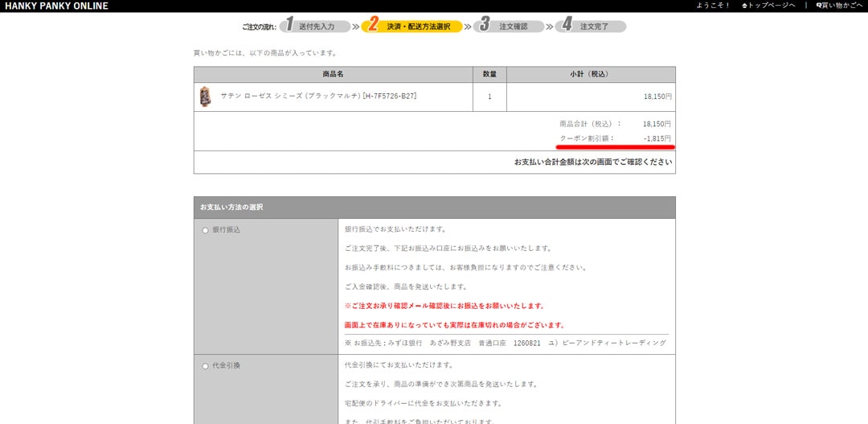
Task: Select step 3 注文確認
Action: pyautogui.click(x=514, y=27)
